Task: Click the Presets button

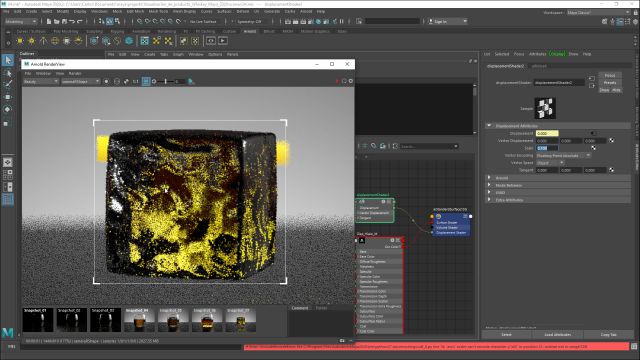Action: pyautogui.click(x=610, y=82)
